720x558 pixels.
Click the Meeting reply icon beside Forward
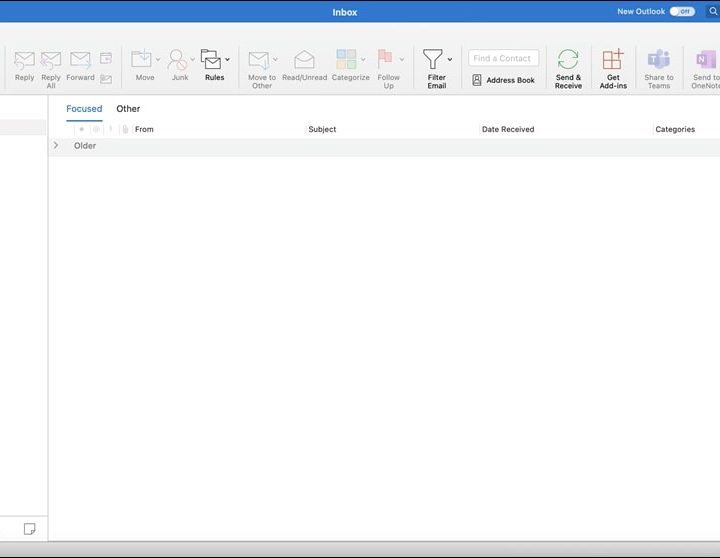click(106, 58)
